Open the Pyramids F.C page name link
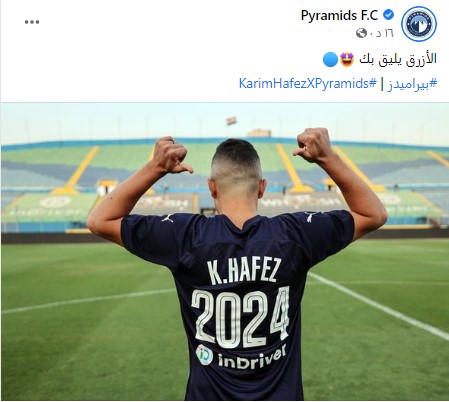 339,15
